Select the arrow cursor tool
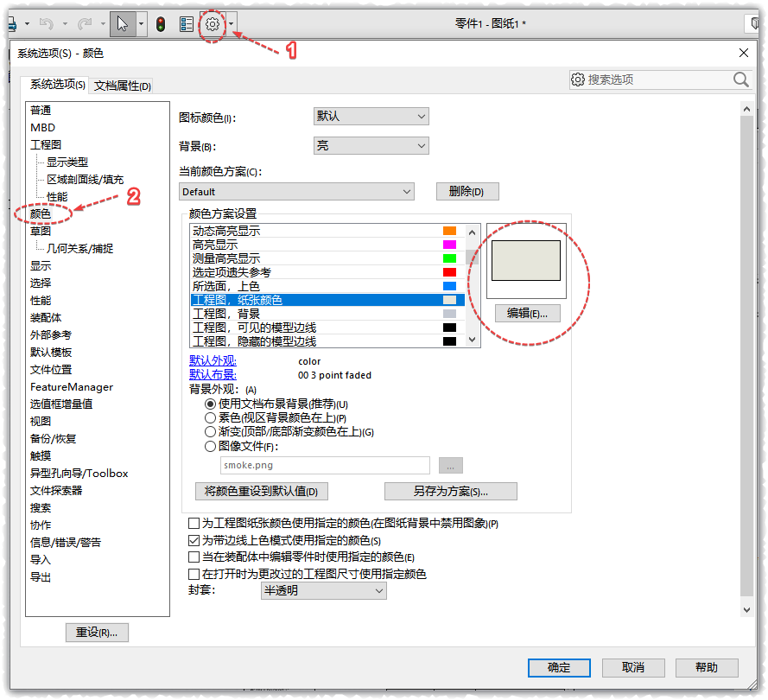Viewport: 768px width, 700px height. pos(123,24)
